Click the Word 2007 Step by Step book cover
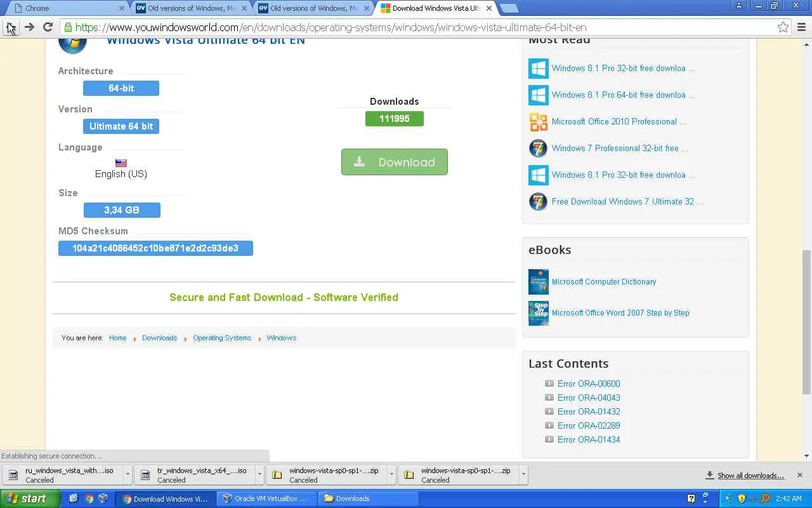 click(539, 313)
